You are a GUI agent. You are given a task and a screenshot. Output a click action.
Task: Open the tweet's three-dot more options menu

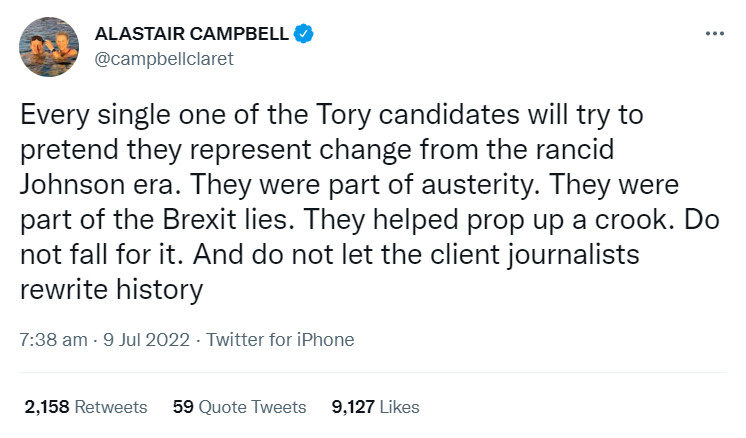point(714,34)
